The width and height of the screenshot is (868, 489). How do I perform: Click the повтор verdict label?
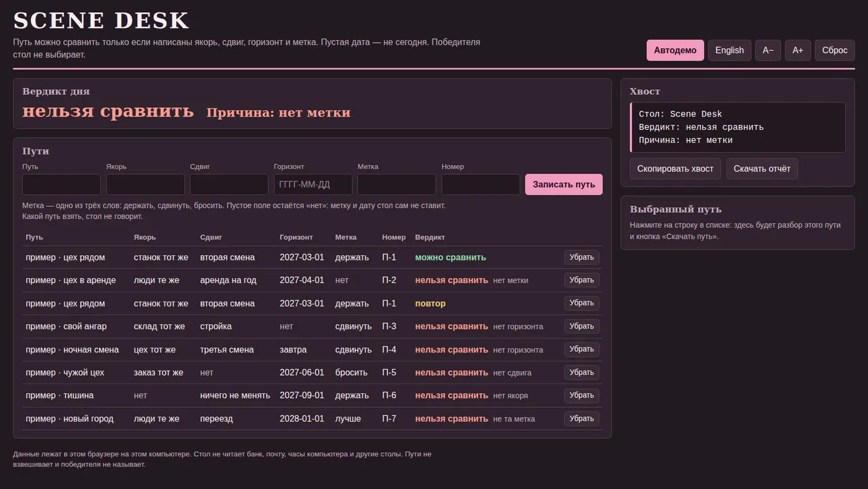click(430, 303)
